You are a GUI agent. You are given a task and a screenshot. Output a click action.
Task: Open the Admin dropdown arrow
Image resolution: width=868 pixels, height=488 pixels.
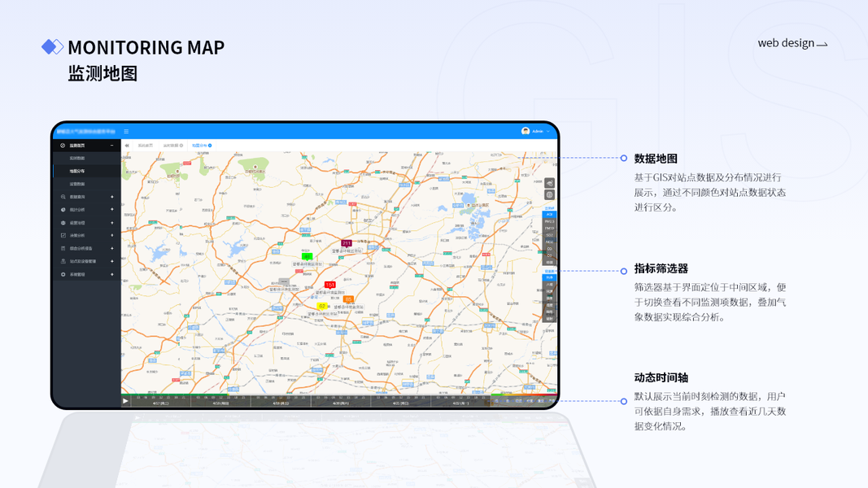(x=548, y=132)
